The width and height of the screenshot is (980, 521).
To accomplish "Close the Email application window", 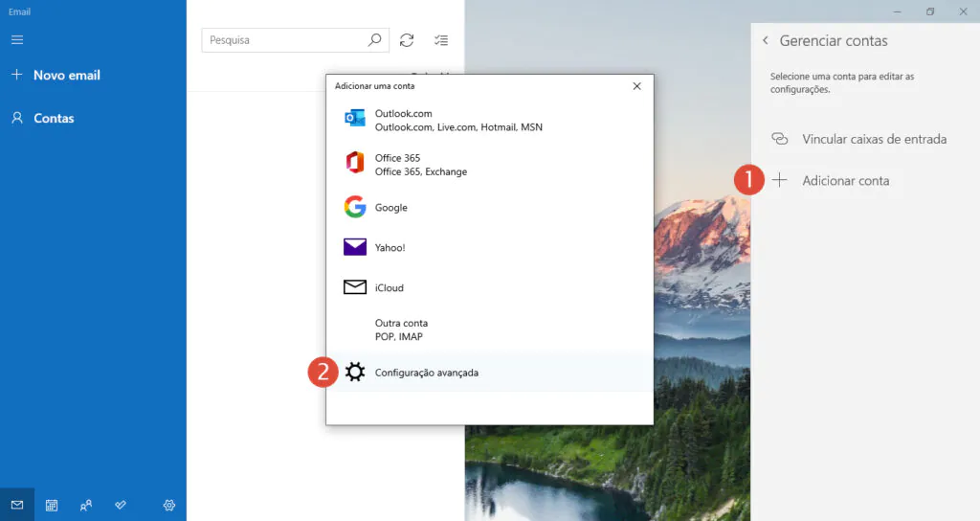I will [963, 11].
